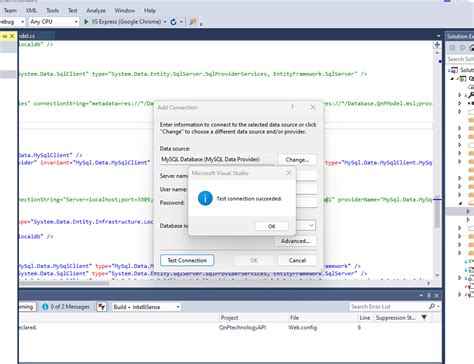This screenshot has height=364, width=474.
Task: Click the IIS Express (Google Chrome) run button
Action: click(x=122, y=22)
